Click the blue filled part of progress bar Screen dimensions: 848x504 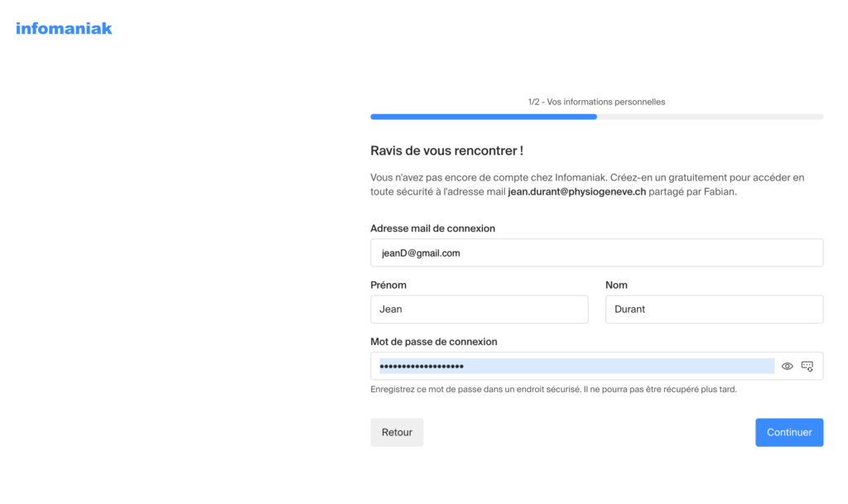[484, 117]
